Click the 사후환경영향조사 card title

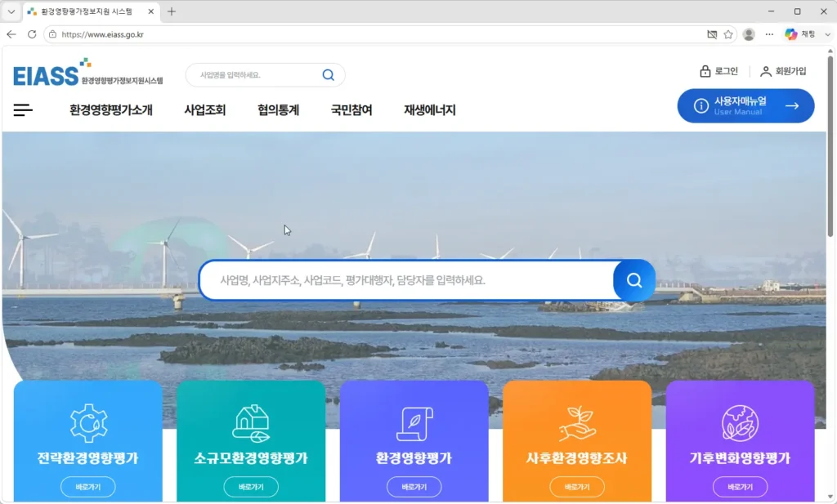(x=577, y=457)
